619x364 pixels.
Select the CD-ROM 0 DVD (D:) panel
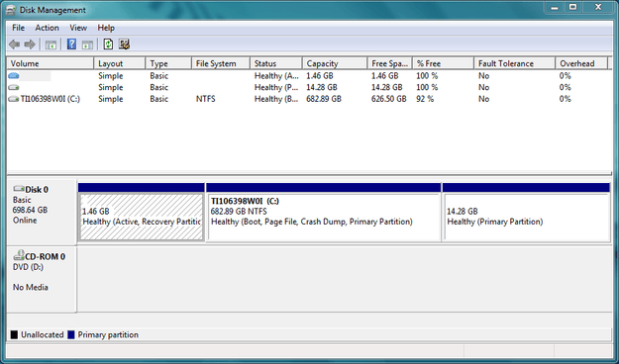click(42, 279)
